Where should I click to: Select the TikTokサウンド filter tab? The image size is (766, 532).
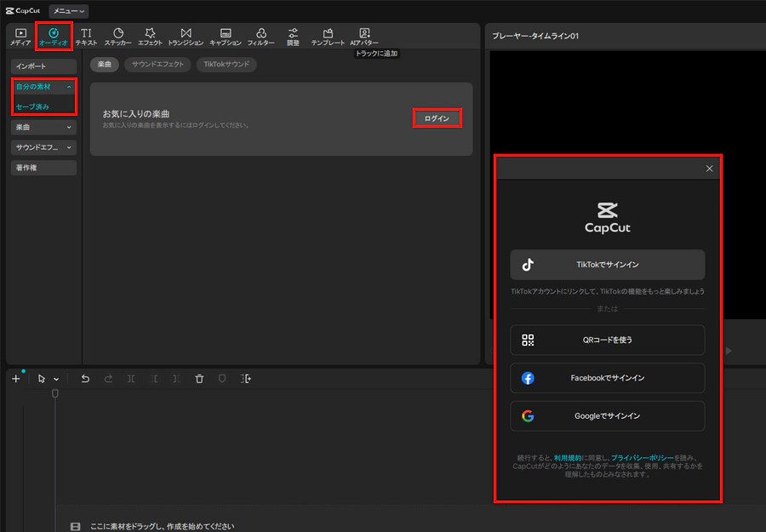(x=226, y=65)
